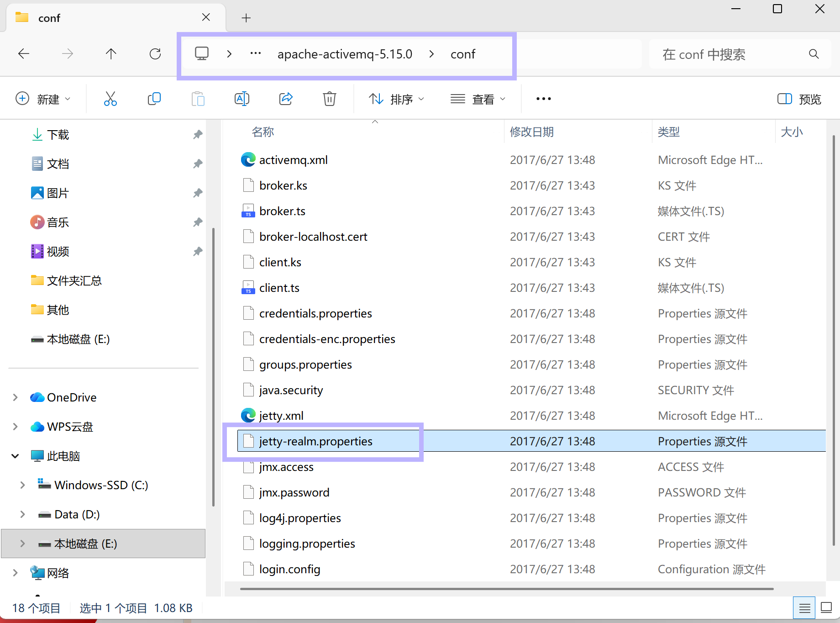Select the jetty.xml file
Viewport: 840px width, 623px height.
tap(281, 416)
